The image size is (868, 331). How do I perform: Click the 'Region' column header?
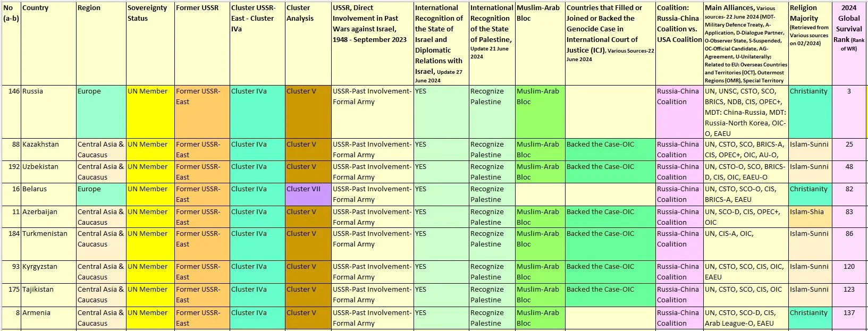click(101, 43)
